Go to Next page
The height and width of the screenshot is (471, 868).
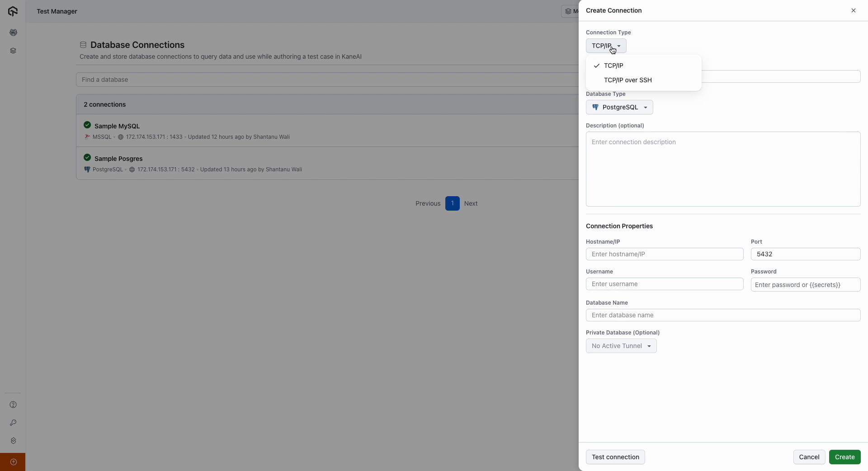471,203
